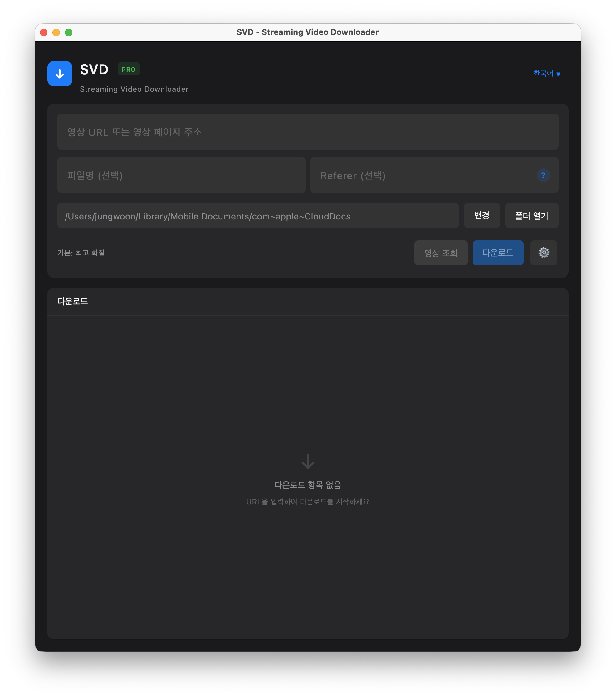Minimize the window with the yellow button

click(56, 32)
